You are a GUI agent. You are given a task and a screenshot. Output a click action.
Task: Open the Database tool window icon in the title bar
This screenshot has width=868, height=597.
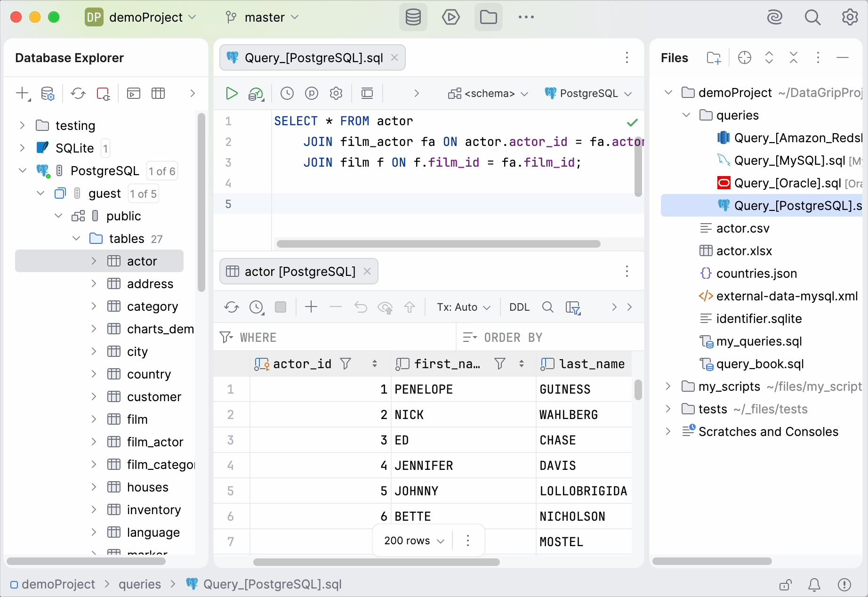pos(413,17)
